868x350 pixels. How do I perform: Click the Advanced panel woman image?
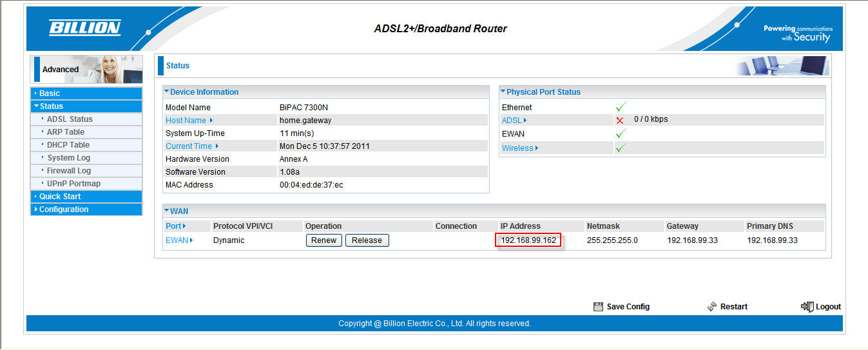point(112,69)
